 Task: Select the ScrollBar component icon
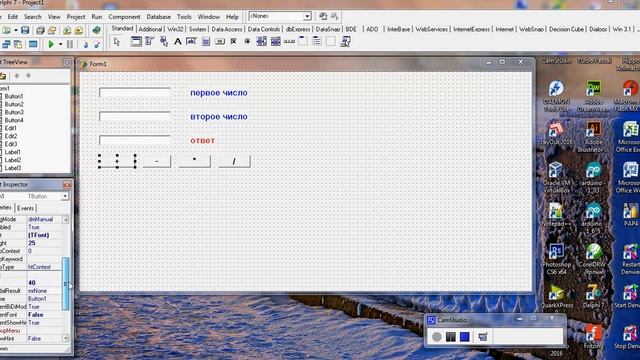(x=289, y=42)
